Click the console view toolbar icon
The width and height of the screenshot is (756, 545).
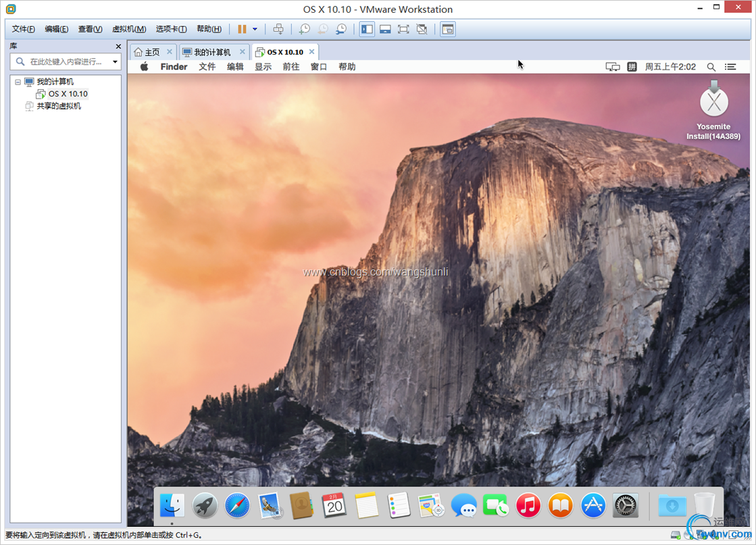point(448,29)
